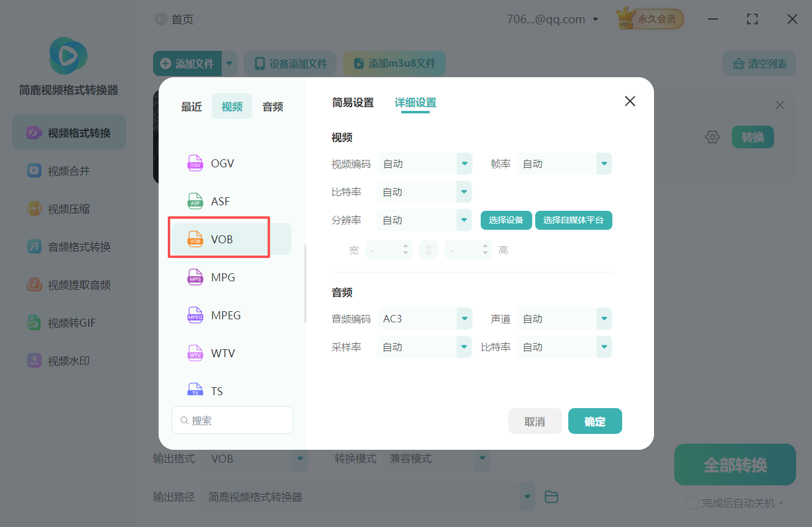The image size is (812, 527).
Task: Click the settings gear on the file row
Action: point(712,137)
